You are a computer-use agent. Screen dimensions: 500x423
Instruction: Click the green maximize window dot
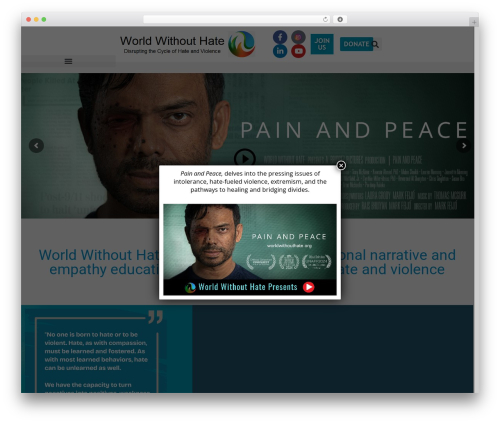(44, 19)
